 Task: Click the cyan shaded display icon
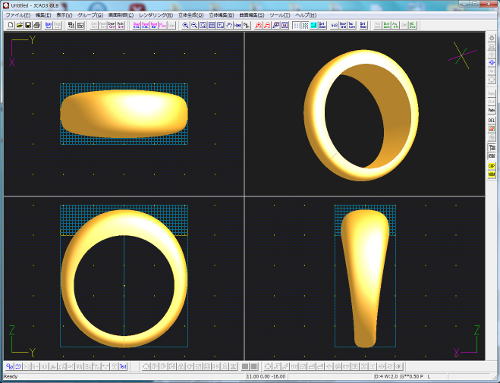tap(313, 25)
